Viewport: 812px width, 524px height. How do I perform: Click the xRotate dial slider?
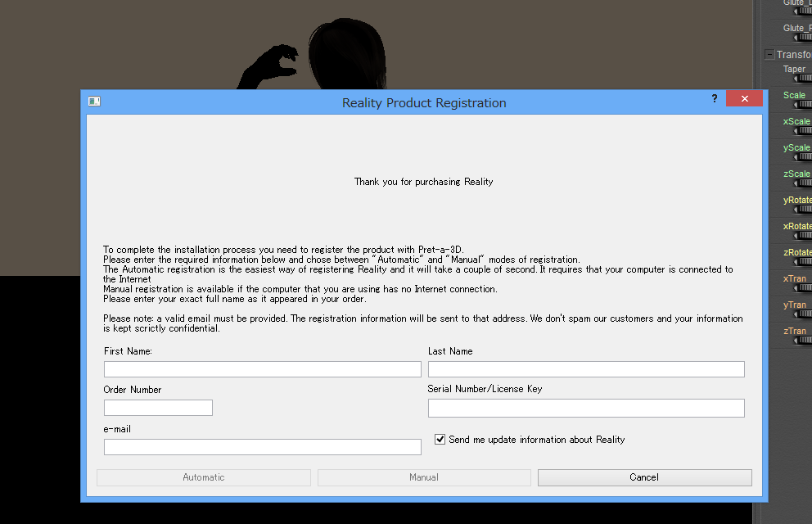(x=803, y=236)
